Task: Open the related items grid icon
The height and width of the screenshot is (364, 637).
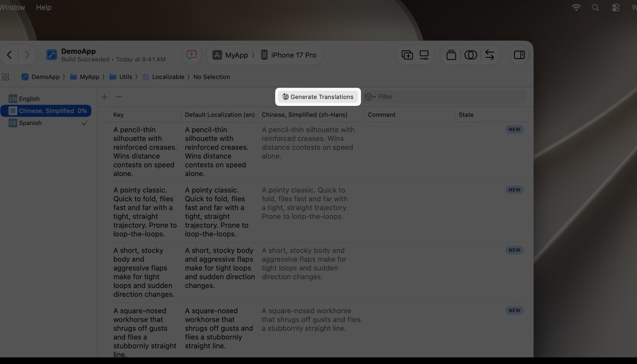Action: tap(6, 77)
